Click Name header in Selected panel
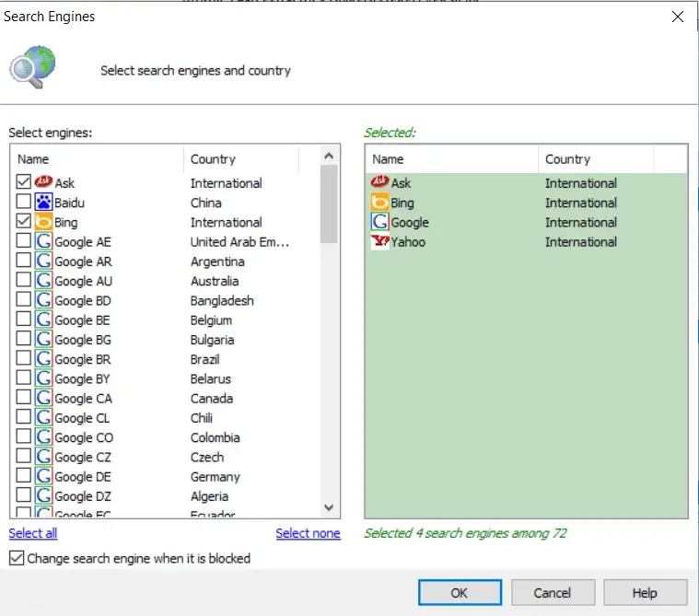Screen dimensions: 699x616 (x=451, y=159)
